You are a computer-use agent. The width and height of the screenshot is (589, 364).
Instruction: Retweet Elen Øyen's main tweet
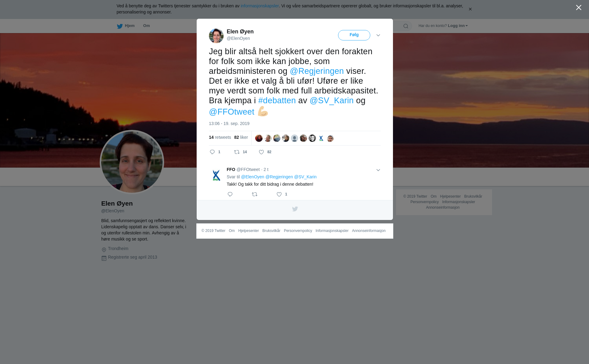tap(237, 152)
